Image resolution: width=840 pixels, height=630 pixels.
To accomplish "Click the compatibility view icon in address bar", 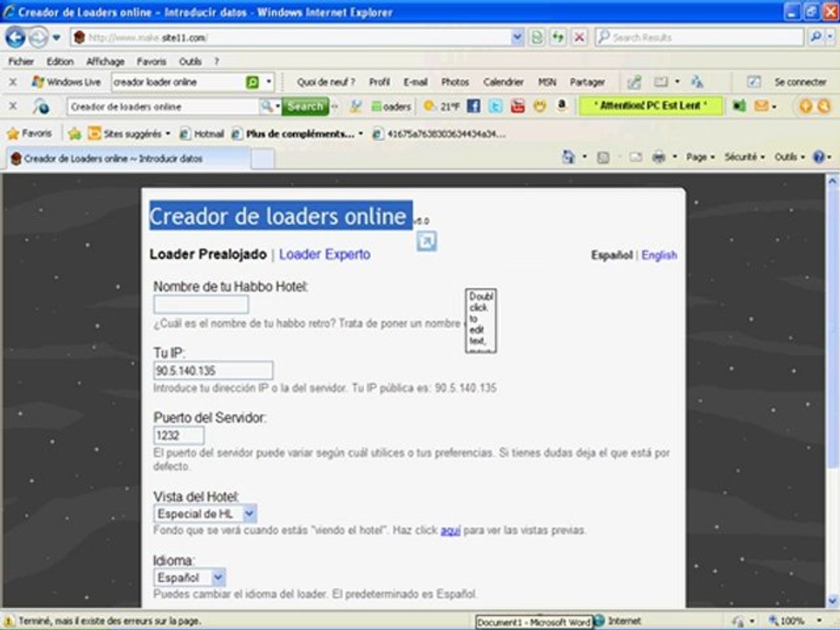I will pos(536,37).
